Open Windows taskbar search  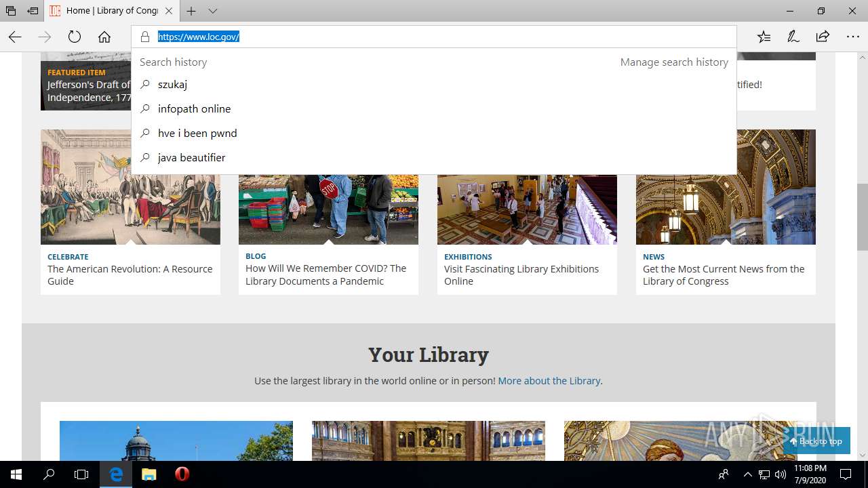[49, 474]
